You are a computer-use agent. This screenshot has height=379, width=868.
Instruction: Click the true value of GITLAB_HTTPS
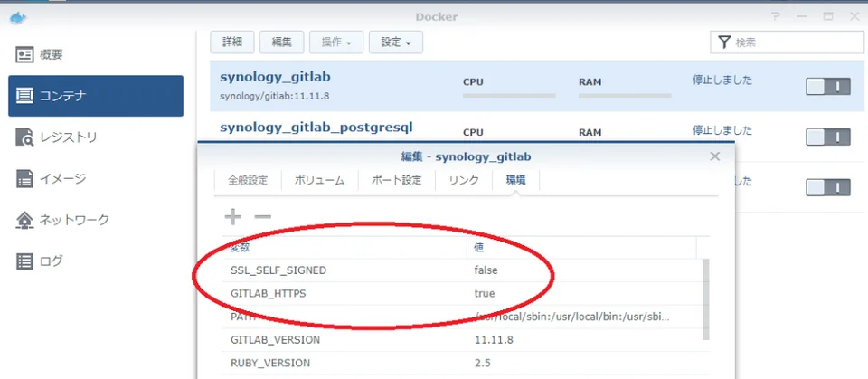(485, 294)
